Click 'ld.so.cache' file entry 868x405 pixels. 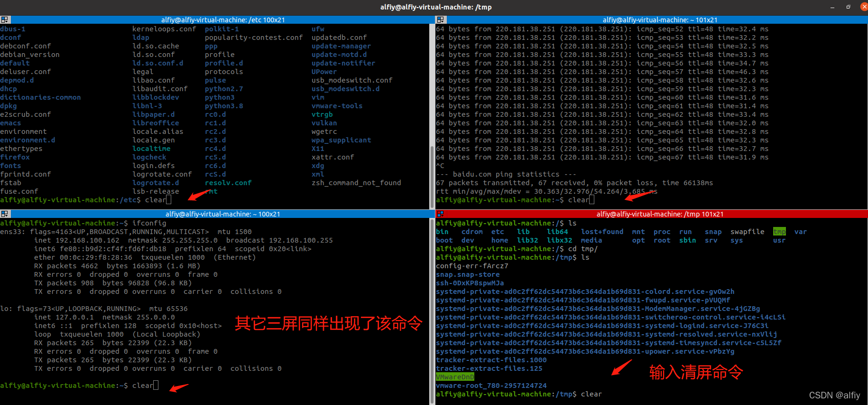tap(156, 46)
